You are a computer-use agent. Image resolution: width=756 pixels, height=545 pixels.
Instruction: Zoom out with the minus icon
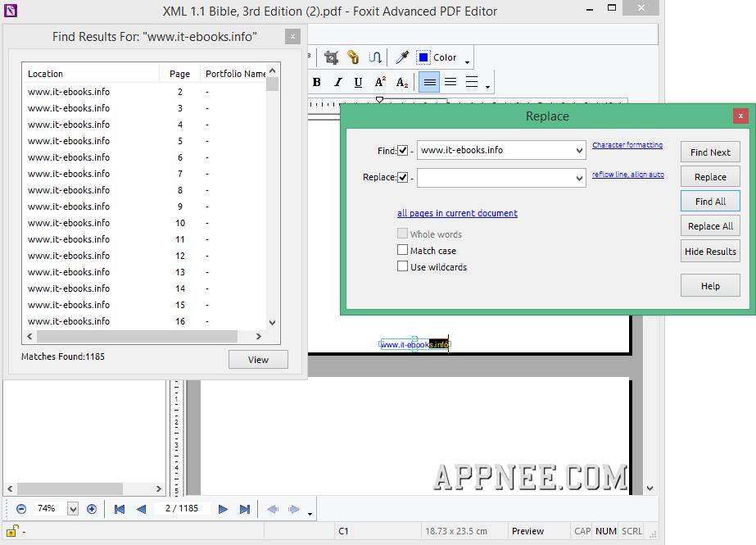click(x=21, y=509)
